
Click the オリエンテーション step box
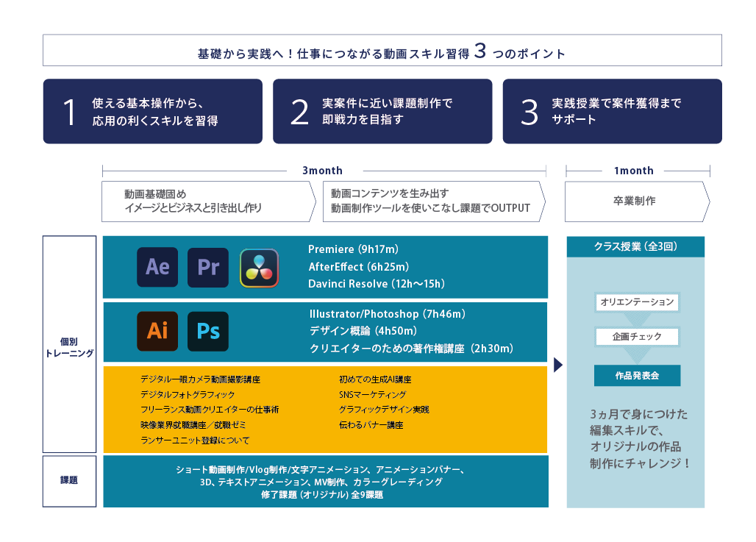coord(637,302)
